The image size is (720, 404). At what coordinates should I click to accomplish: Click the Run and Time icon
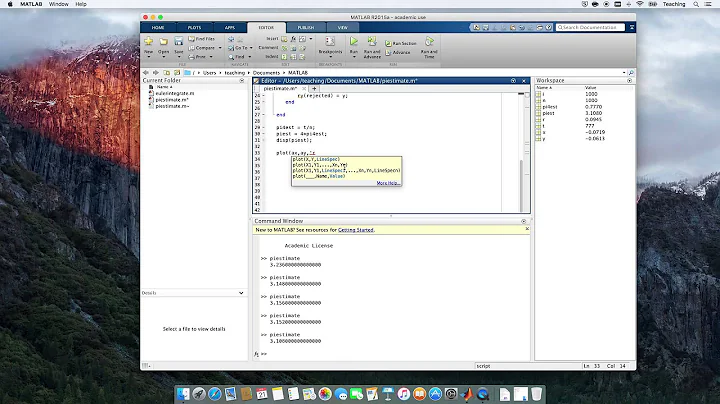coord(429,41)
